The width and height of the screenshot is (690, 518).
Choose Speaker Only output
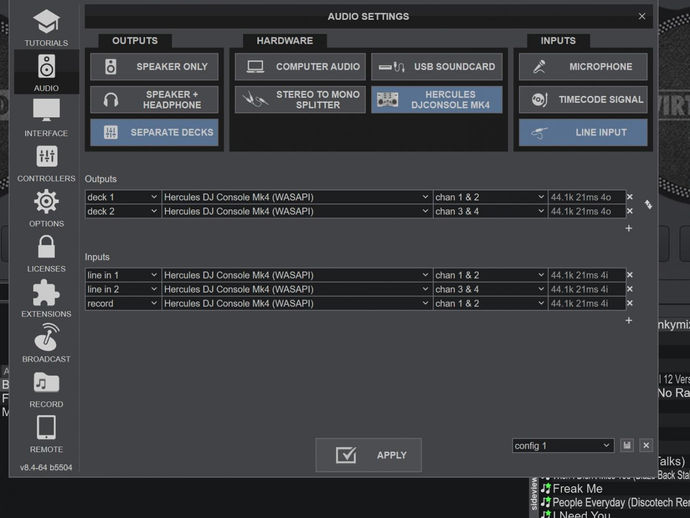[x=154, y=66]
